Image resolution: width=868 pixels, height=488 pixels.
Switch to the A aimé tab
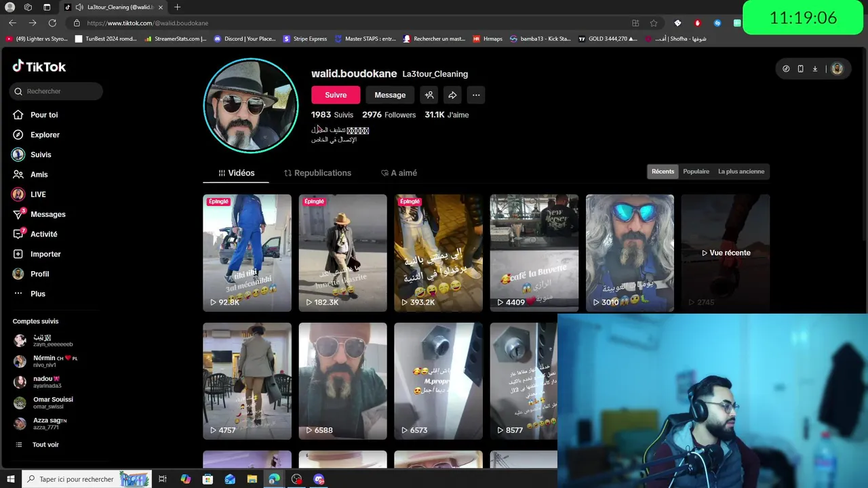[x=399, y=173]
